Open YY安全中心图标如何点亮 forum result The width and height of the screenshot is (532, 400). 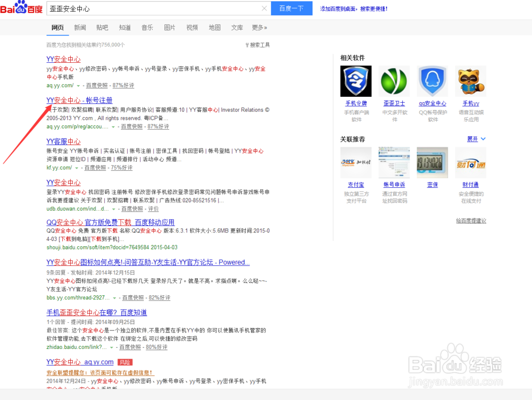(x=148, y=262)
